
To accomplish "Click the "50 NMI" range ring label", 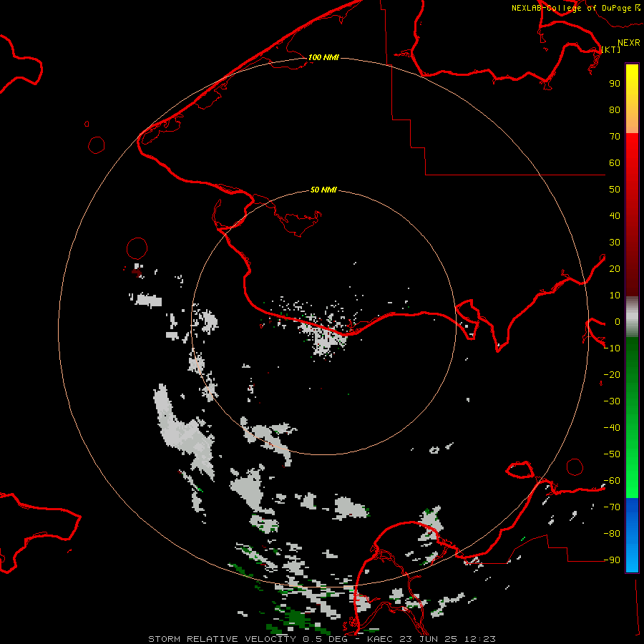I will click(x=323, y=190).
